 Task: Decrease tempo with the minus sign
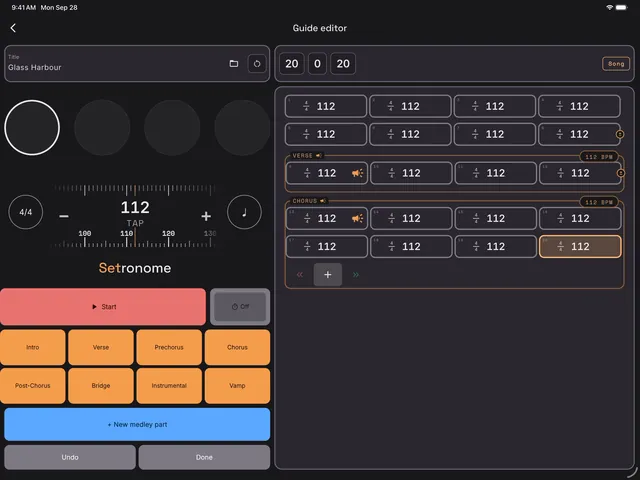point(64,216)
